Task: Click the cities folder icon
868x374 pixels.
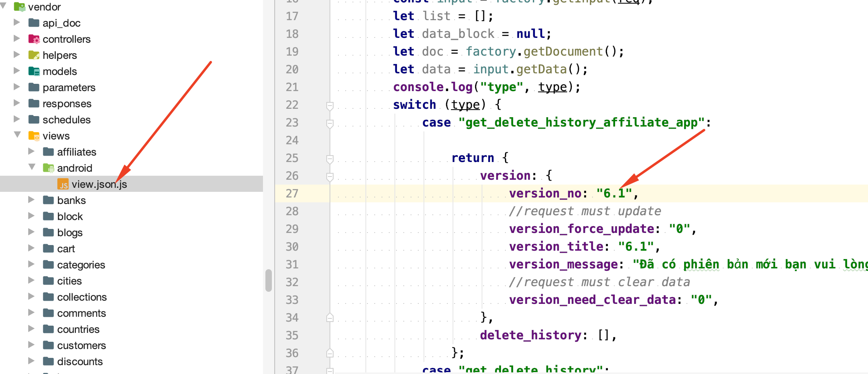Action: pyautogui.click(x=48, y=280)
